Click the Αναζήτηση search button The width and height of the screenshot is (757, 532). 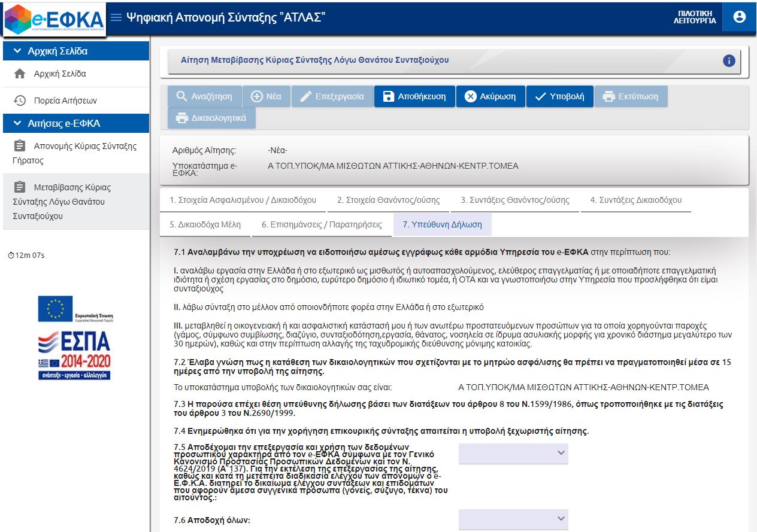(204, 96)
